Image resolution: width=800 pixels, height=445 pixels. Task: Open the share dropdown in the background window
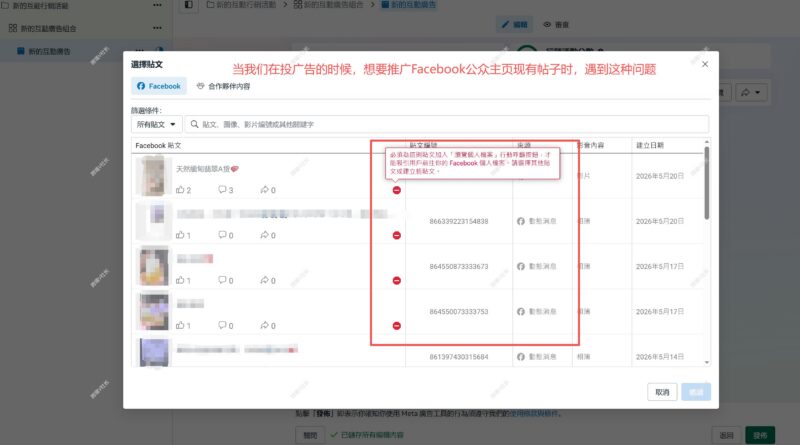point(751,92)
